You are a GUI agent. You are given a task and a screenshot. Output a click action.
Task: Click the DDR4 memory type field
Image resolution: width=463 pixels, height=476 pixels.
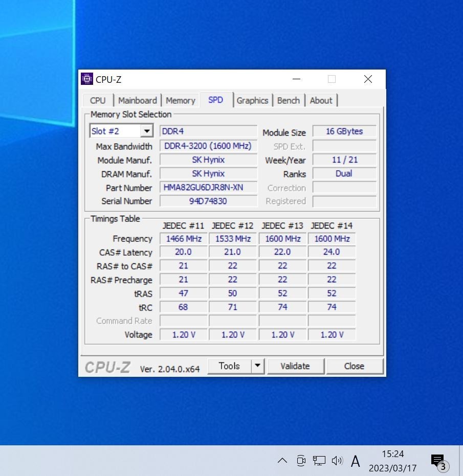(x=208, y=131)
